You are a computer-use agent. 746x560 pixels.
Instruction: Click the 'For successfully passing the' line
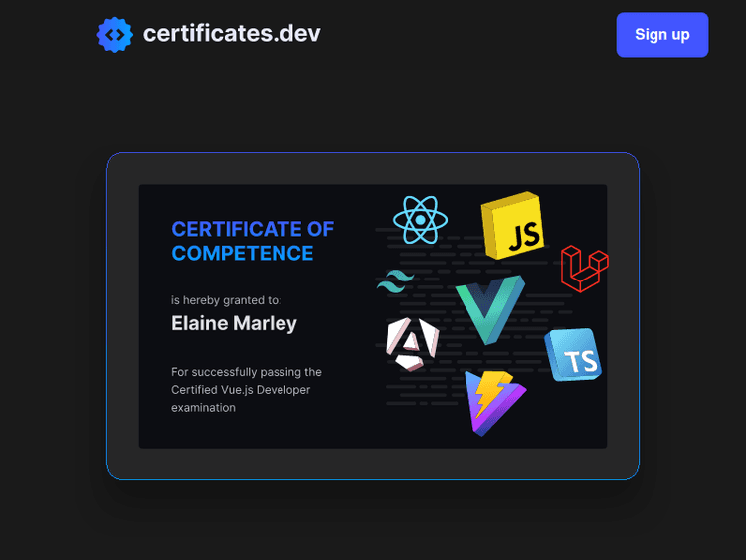pyautogui.click(x=247, y=372)
